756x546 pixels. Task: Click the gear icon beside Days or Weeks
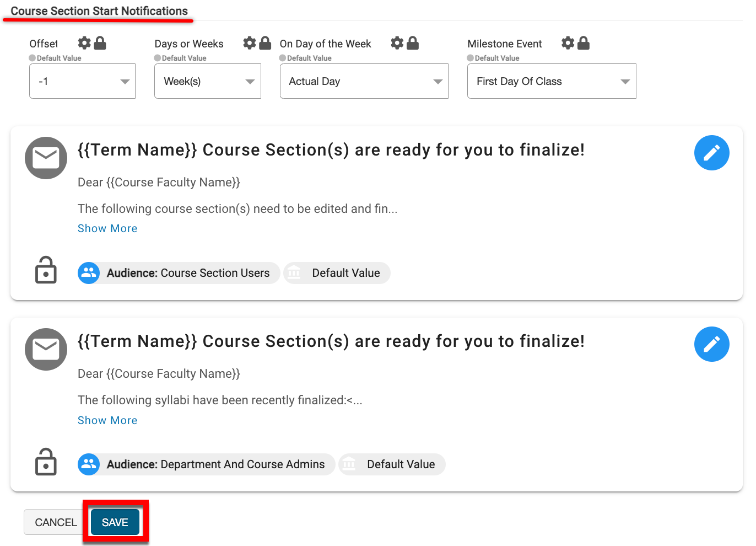250,43
